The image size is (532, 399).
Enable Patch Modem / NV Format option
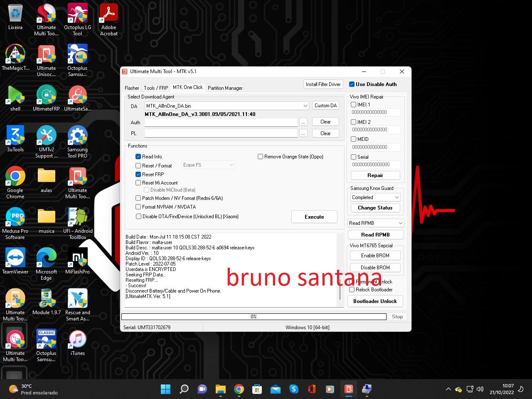pos(138,198)
